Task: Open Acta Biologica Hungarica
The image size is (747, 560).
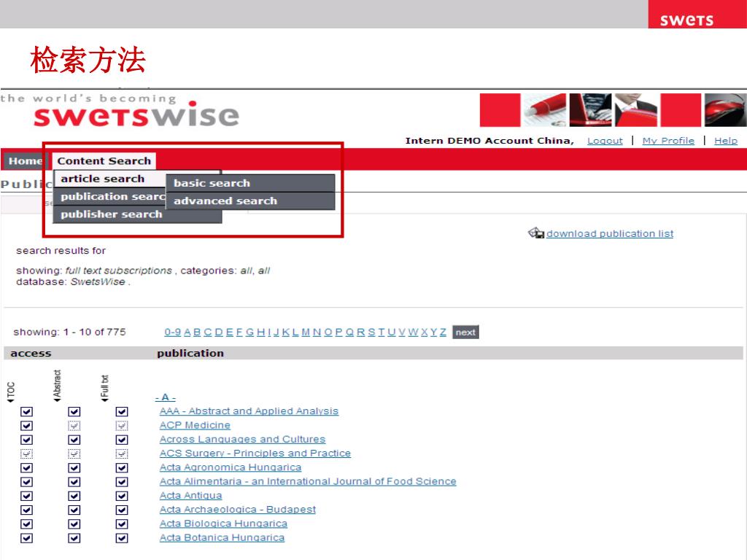Action: [223, 524]
